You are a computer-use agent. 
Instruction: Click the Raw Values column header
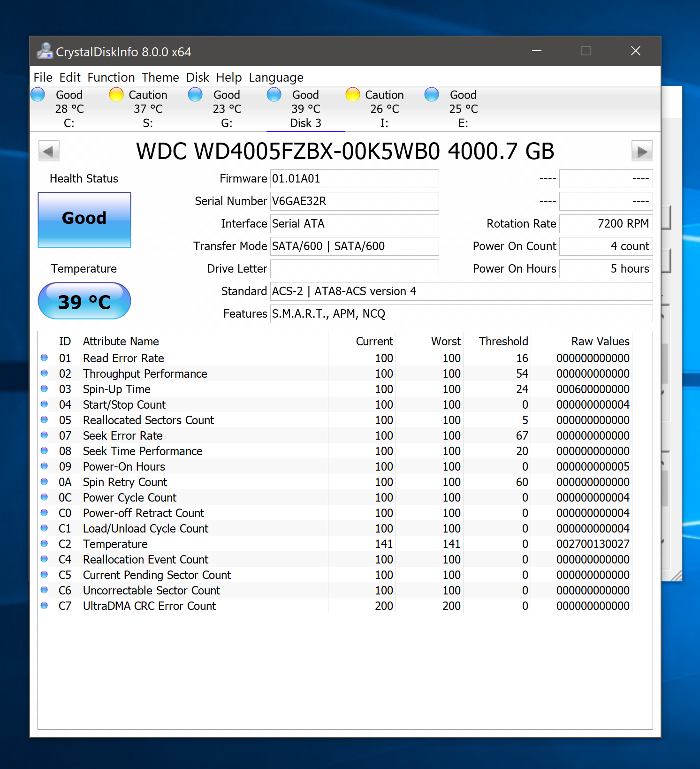[x=581, y=342]
